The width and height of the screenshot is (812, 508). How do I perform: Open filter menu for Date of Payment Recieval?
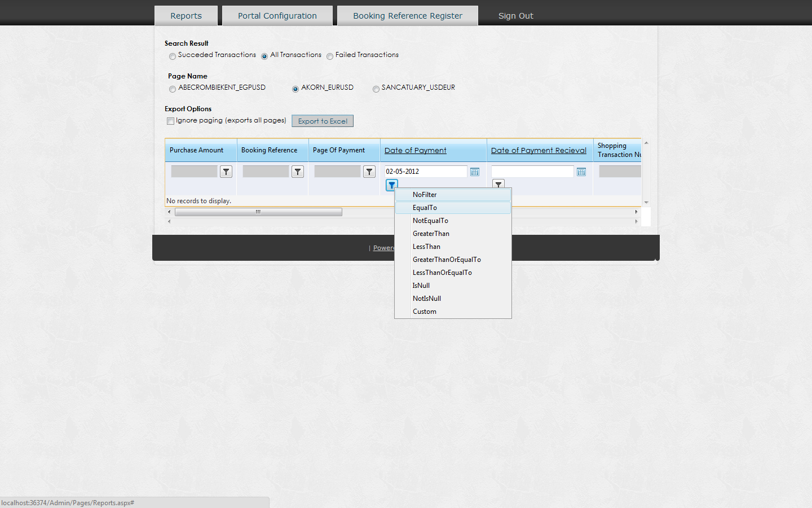coord(498,184)
